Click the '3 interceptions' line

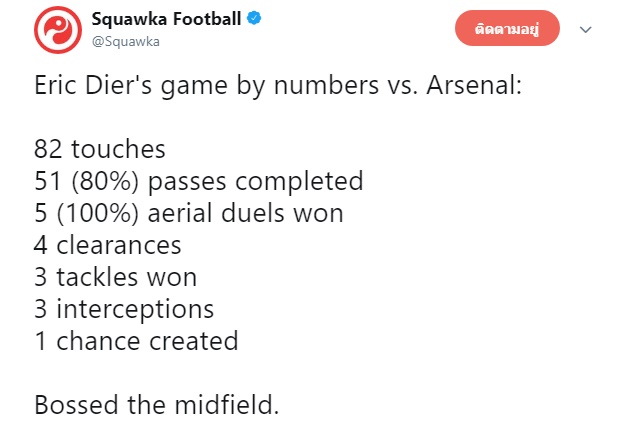124,309
